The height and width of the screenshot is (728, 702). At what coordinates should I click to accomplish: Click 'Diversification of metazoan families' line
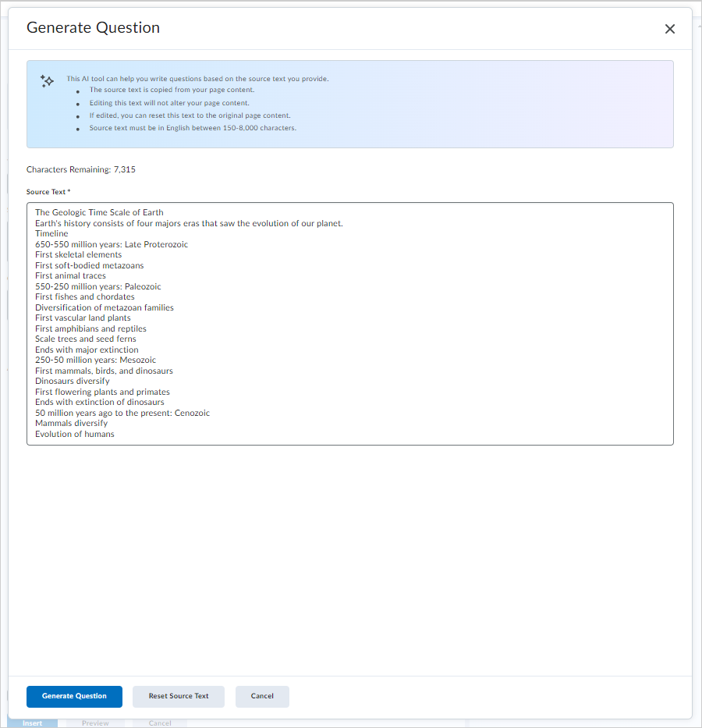[x=105, y=307]
